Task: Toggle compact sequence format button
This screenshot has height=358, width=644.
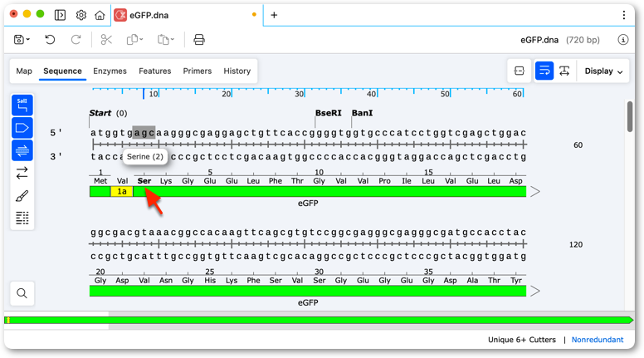Action: (x=520, y=71)
